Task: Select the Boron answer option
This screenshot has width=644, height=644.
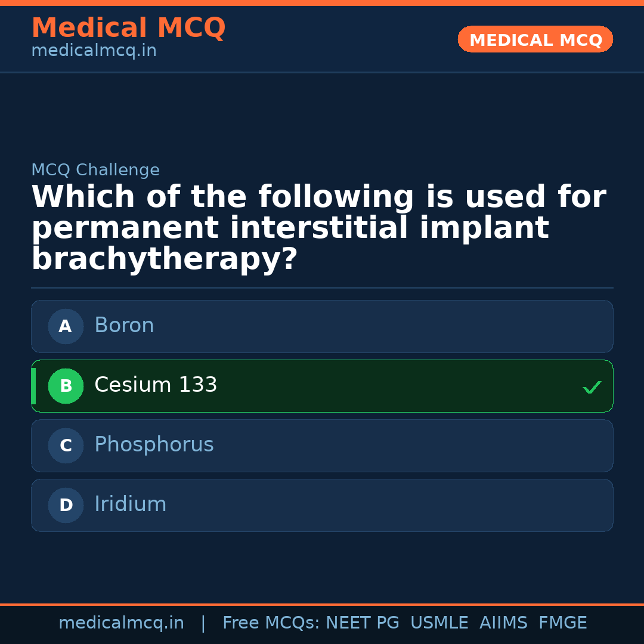Action: coord(322,326)
